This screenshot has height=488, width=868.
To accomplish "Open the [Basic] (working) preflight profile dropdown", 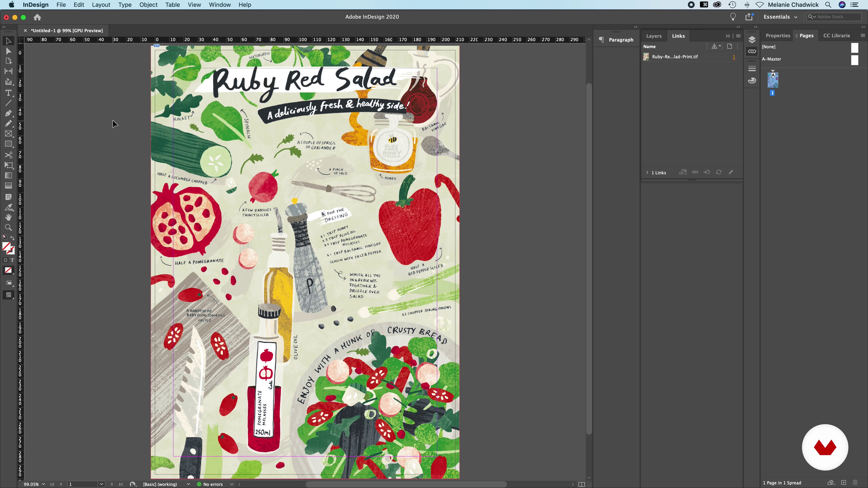I will tap(188, 484).
